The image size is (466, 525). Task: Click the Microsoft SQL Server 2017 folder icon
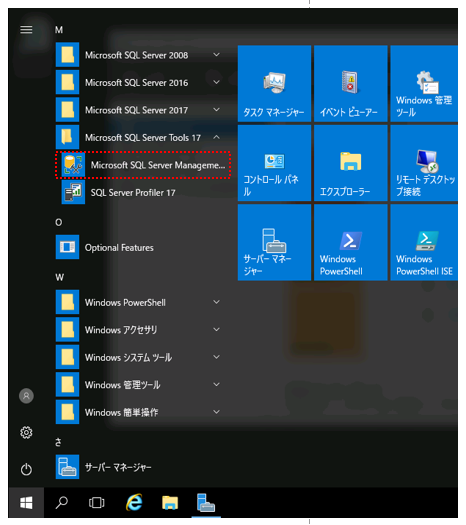click(x=67, y=110)
